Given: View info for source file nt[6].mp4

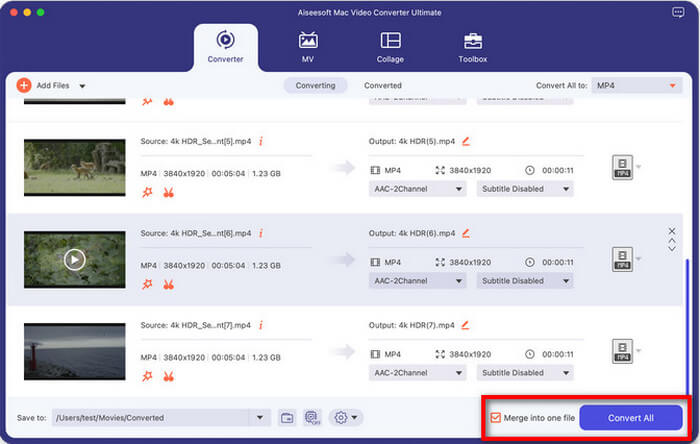Looking at the screenshot, I should click(x=261, y=233).
